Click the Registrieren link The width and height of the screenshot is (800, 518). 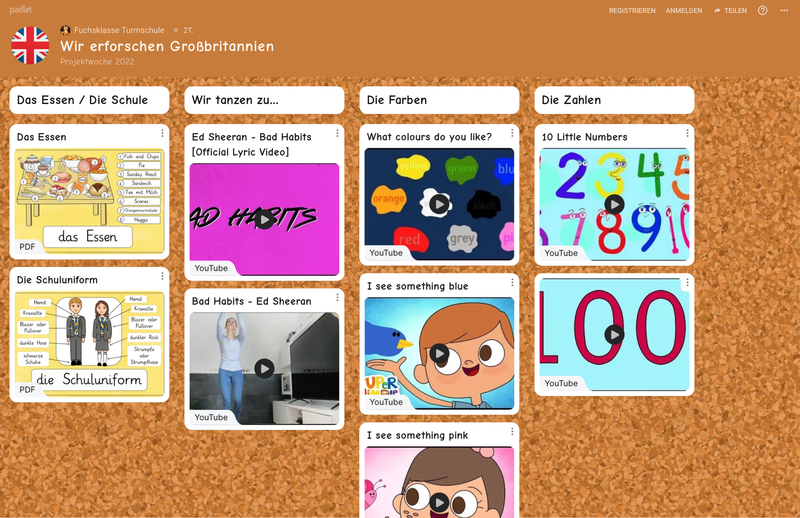632,10
